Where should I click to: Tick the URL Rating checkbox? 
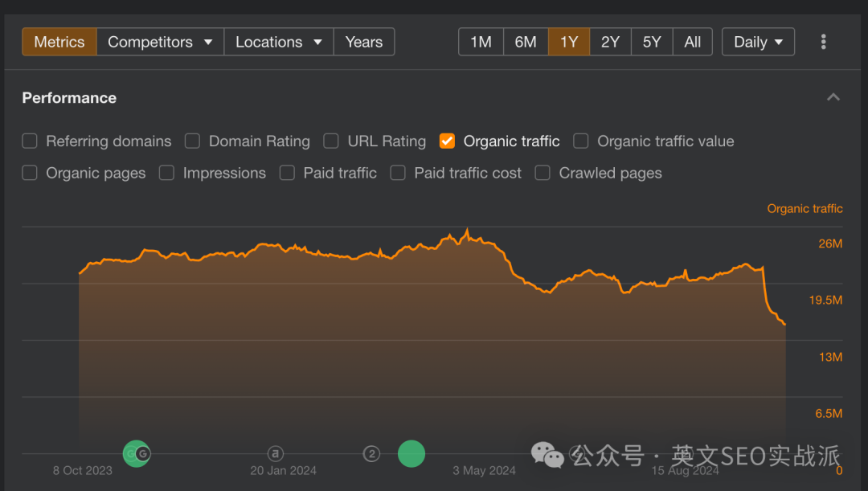click(x=331, y=141)
